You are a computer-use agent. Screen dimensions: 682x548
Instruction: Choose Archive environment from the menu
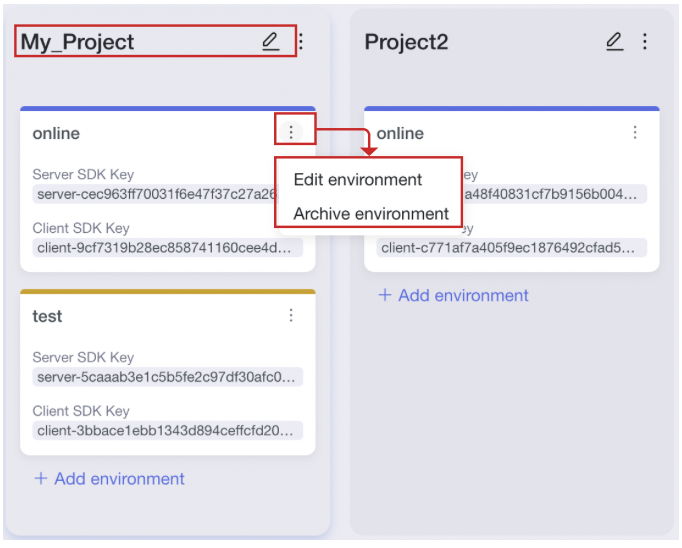[x=370, y=214]
